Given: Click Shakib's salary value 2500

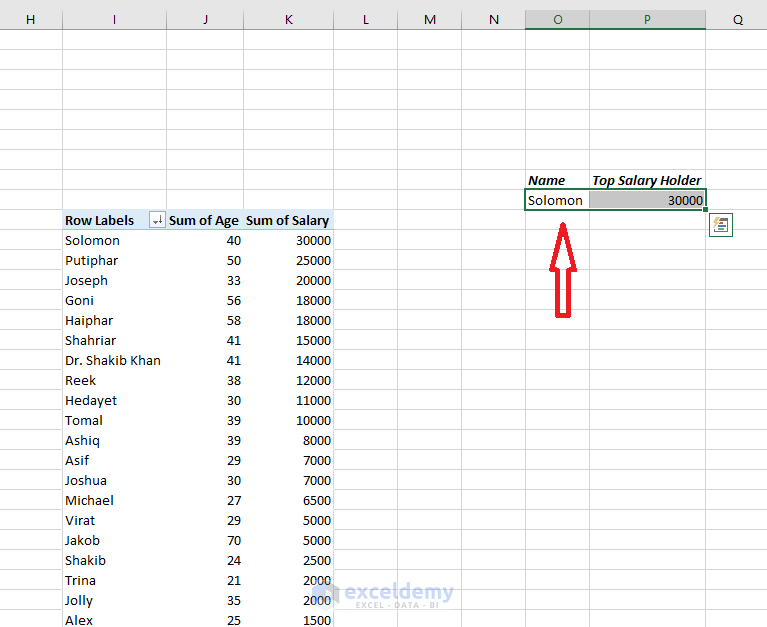Looking at the screenshot, I should [x=289, y=560].
